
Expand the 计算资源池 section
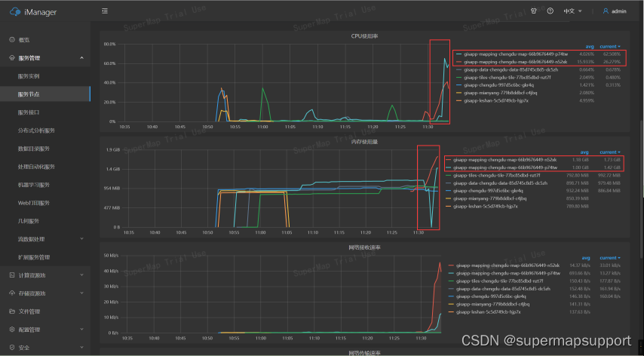81,275
